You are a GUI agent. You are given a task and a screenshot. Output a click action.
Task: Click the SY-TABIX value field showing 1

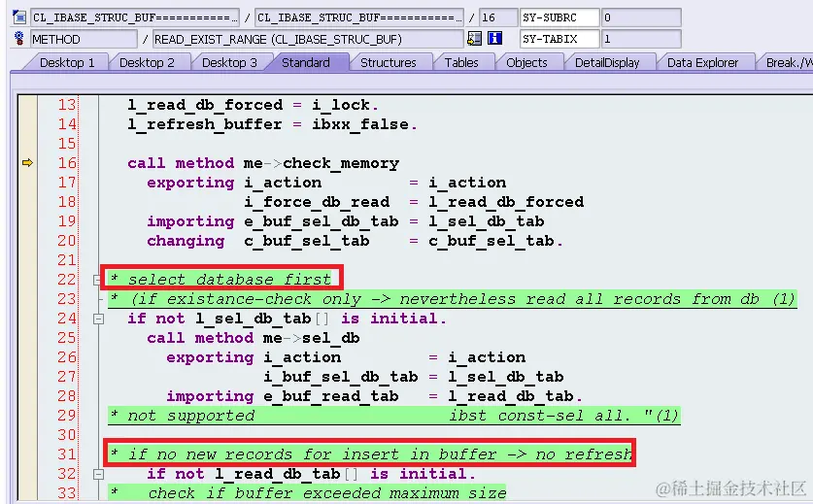click(641, 39)
